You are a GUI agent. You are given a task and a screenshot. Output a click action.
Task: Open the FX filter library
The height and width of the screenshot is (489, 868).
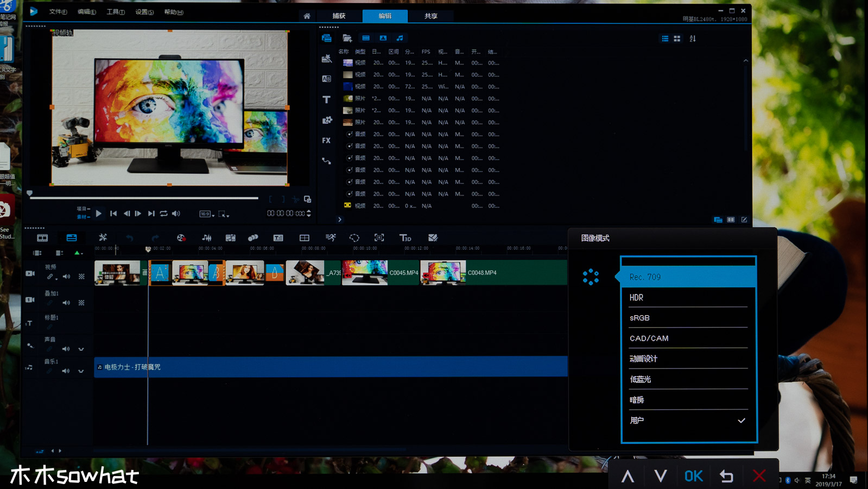coord(326,140)
